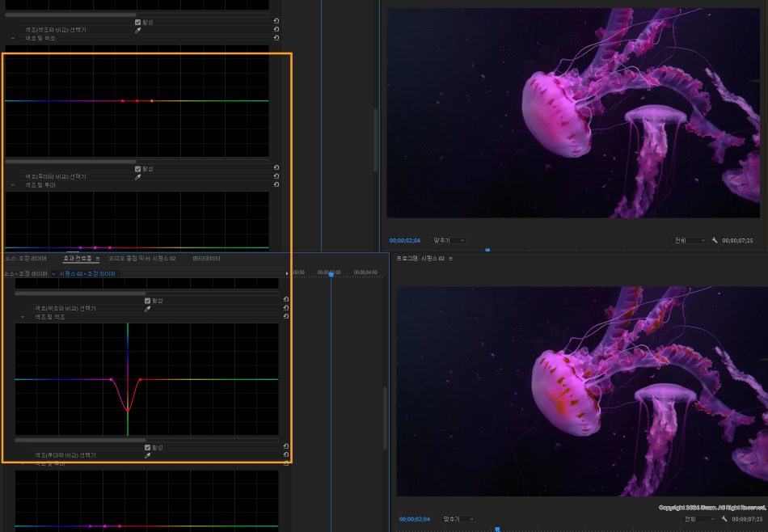
Task: Reset the second 활성 row in upper panel
Action: click(x=276, y=167)
